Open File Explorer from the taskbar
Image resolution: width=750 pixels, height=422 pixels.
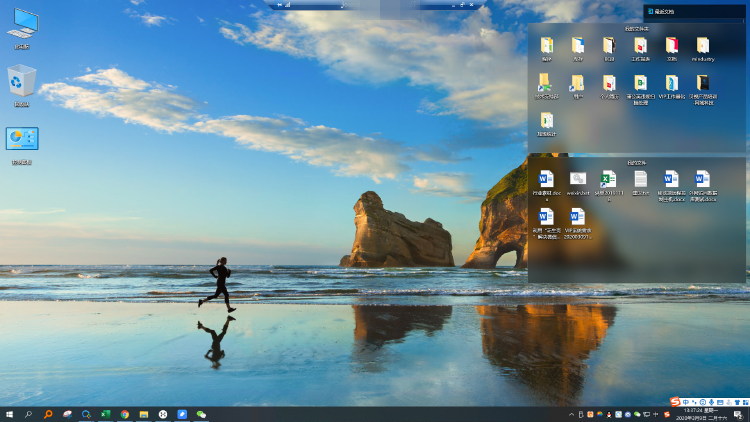(x=143, y=414)
